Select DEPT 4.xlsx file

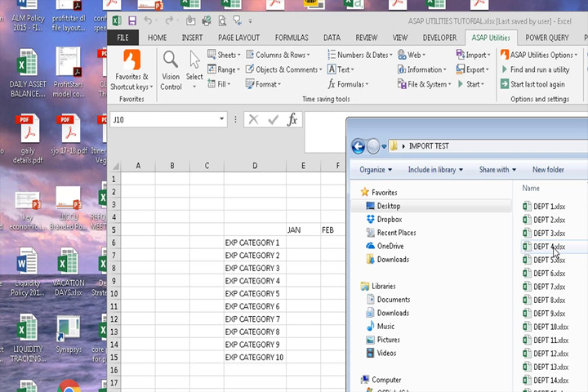pos(549,247)
